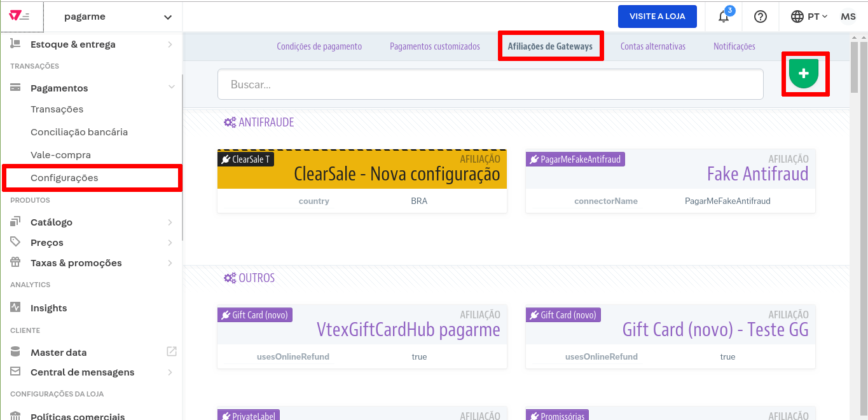Viewport: 868px width, 420px height.
Task: Open the PT language dropdown
Action: tap(809, 17)
